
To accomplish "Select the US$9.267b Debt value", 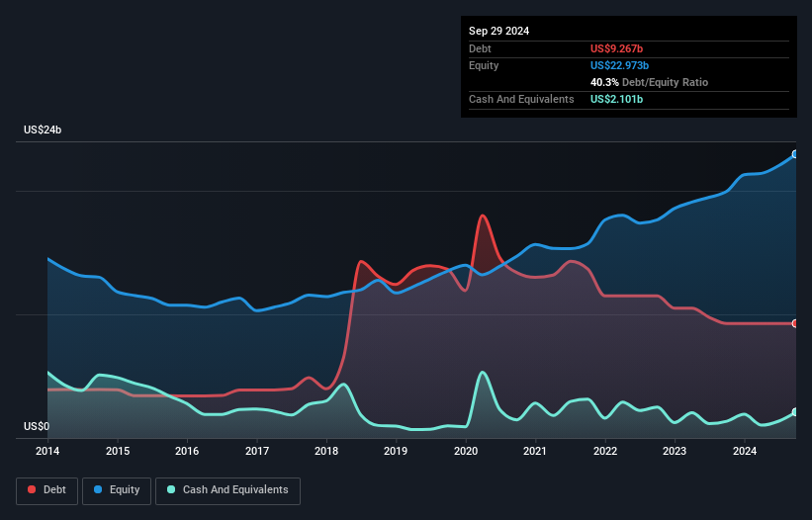I will [x=616, y=48].
